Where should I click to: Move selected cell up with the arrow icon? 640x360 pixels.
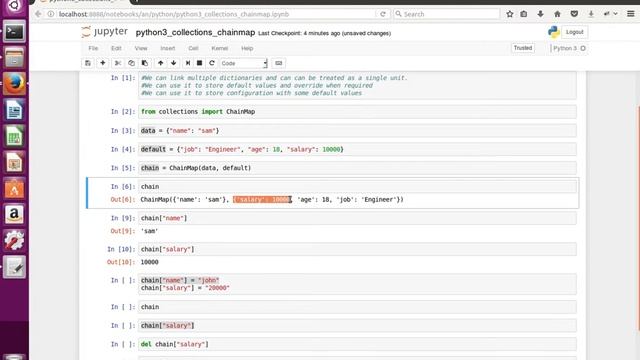160,63
